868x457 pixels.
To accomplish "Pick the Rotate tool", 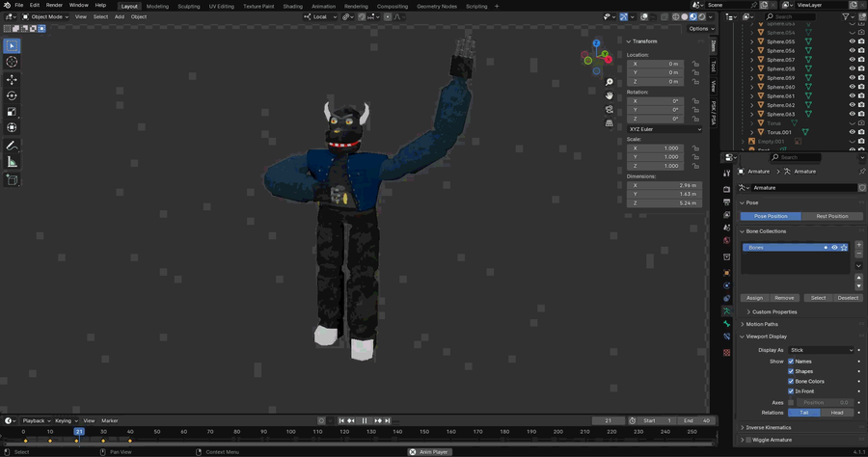I will pos(12,95).
